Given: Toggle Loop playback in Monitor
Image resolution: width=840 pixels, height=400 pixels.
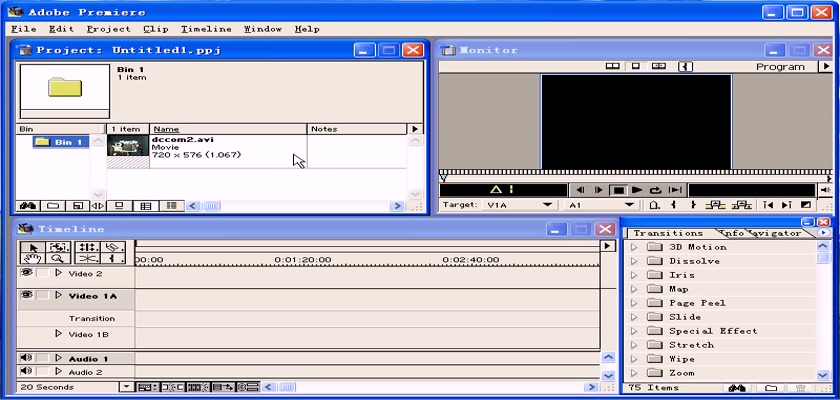Looking at the screenshot, I should pyautogui.click(x=656, y=190).
